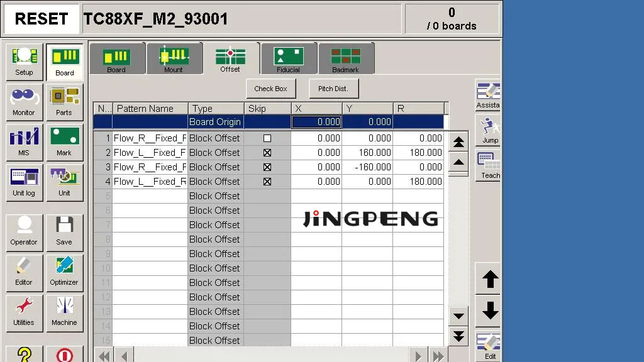Select R value 180.000 in row 2
The height and width of the screenshot is (362, 644).
coord(418,153)
